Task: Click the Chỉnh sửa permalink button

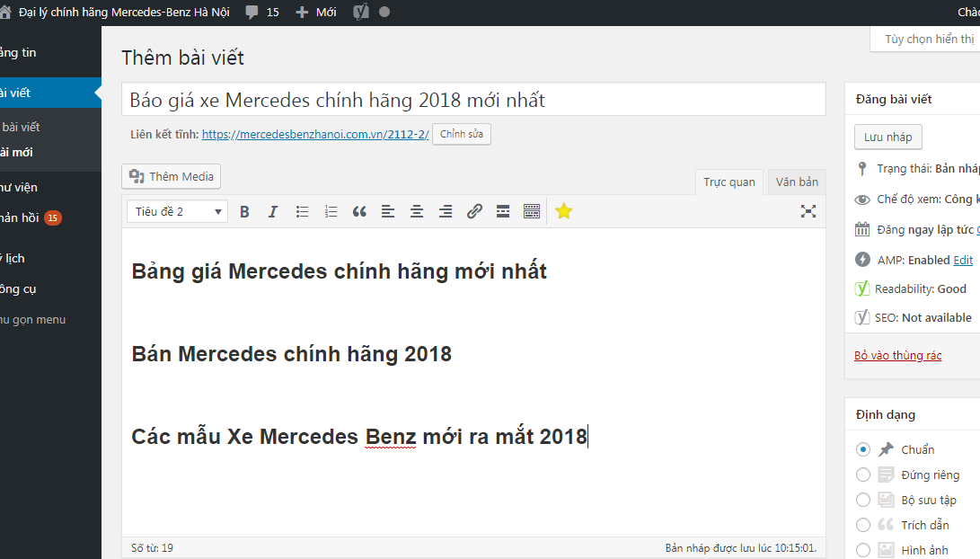Action: pos(461,135)
